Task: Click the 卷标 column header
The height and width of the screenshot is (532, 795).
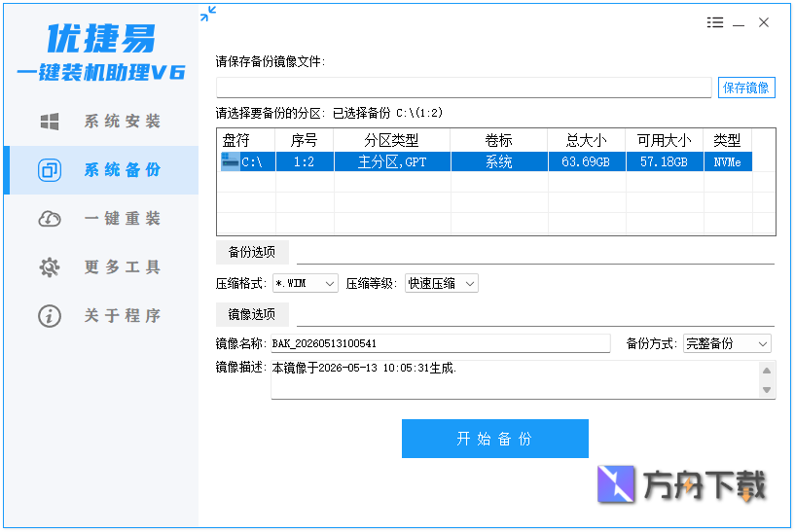Action: click(x=498, y=140)
